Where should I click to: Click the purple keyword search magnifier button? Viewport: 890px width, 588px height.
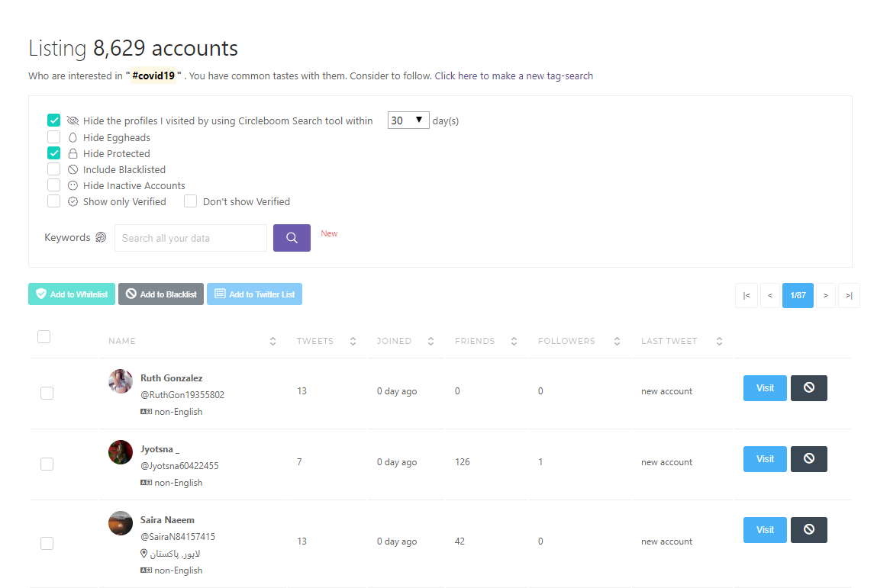point(292,238)
